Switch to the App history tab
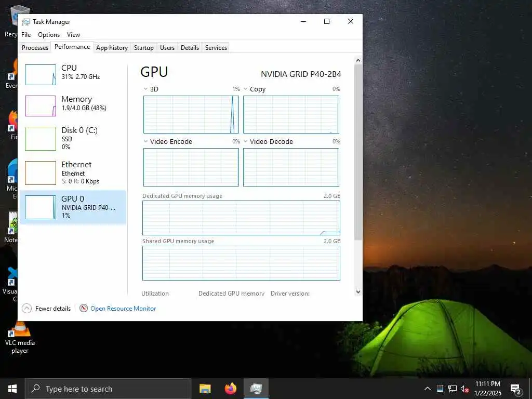The image size is (532, 399). point(112,47)
